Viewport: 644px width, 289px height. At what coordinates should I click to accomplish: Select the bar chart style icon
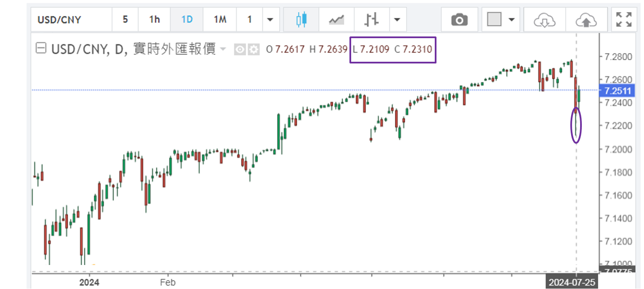click(x=371, y=20)
